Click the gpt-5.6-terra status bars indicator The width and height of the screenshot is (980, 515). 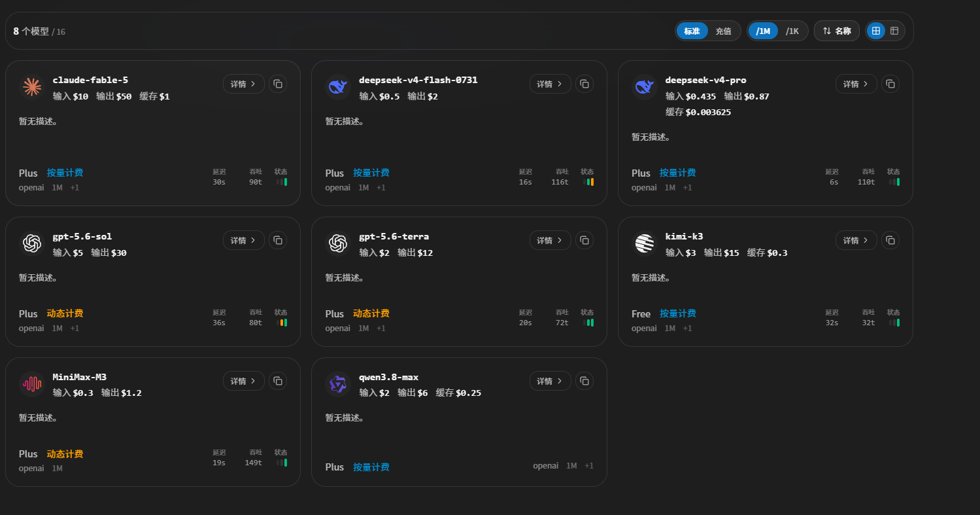tap(588, 323)
